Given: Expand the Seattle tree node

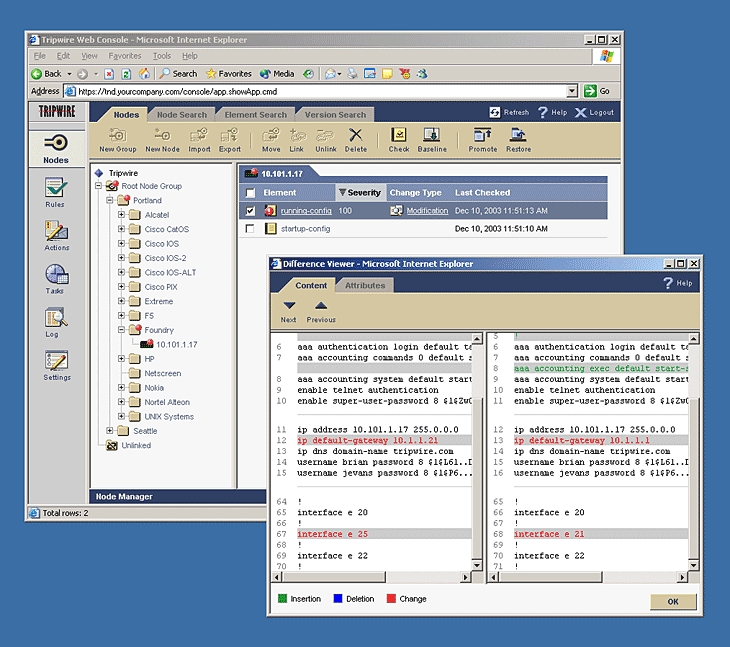Looking at the screenshot, I should click(x=110, y=431).
